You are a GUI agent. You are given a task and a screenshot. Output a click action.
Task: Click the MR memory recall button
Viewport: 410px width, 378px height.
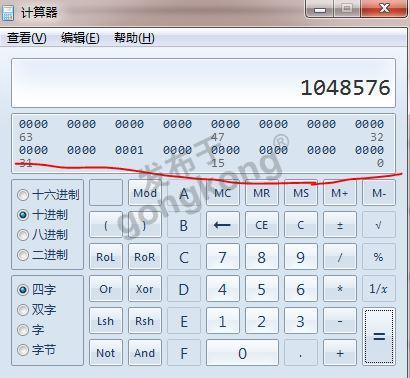[262, 193]
